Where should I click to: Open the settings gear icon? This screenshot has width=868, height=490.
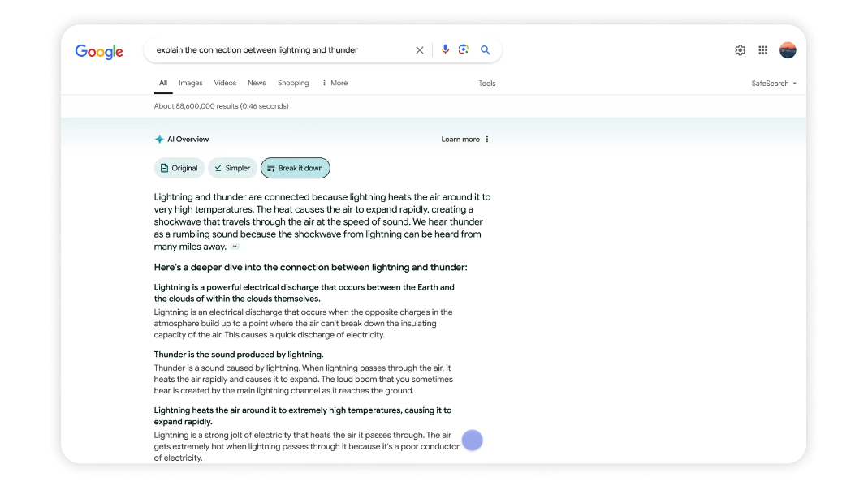740,50
